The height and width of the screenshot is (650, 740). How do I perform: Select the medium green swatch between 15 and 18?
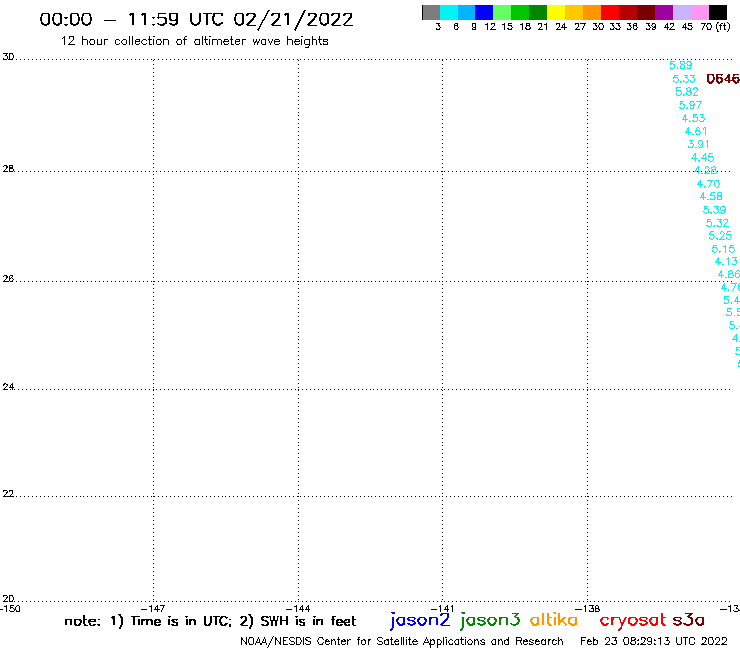click(x=521, y=12)
